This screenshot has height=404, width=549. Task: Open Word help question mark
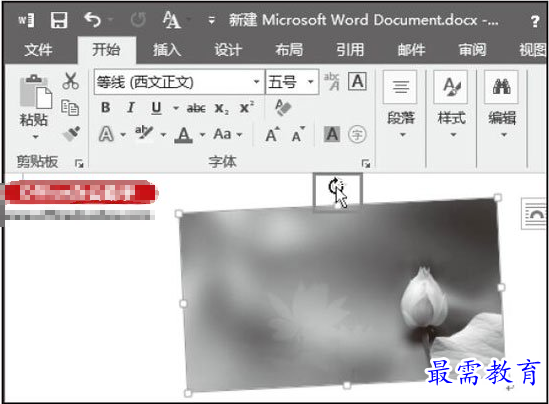tap(535, 21)
